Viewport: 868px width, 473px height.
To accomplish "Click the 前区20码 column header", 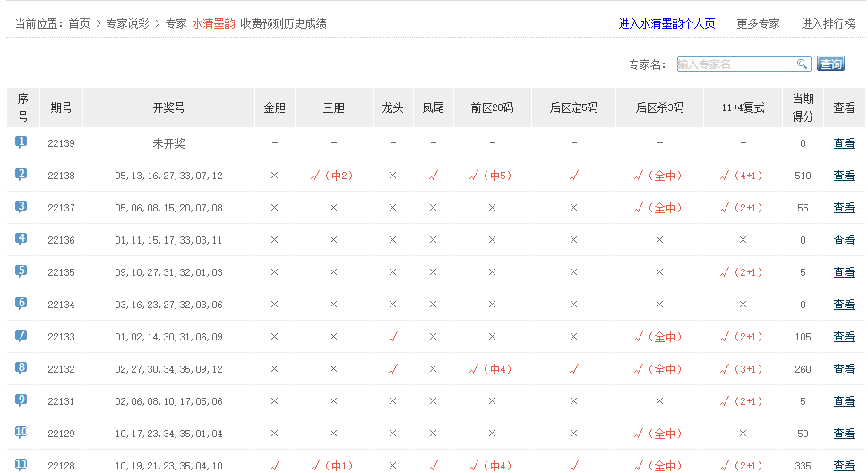I will [x=492, y=107].
